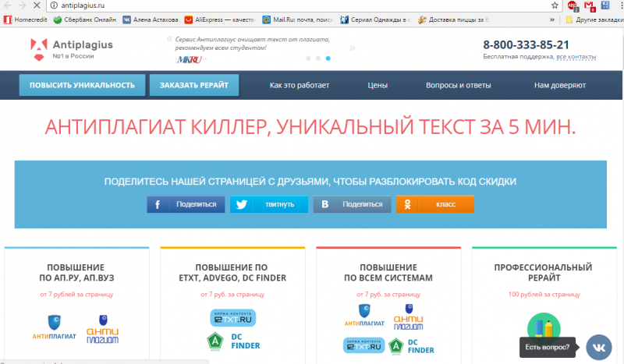Viewport: 624px width, 364px height.
Task: Open the Алена Астахова VK bookmark
Action: click(x=150, y=19)
